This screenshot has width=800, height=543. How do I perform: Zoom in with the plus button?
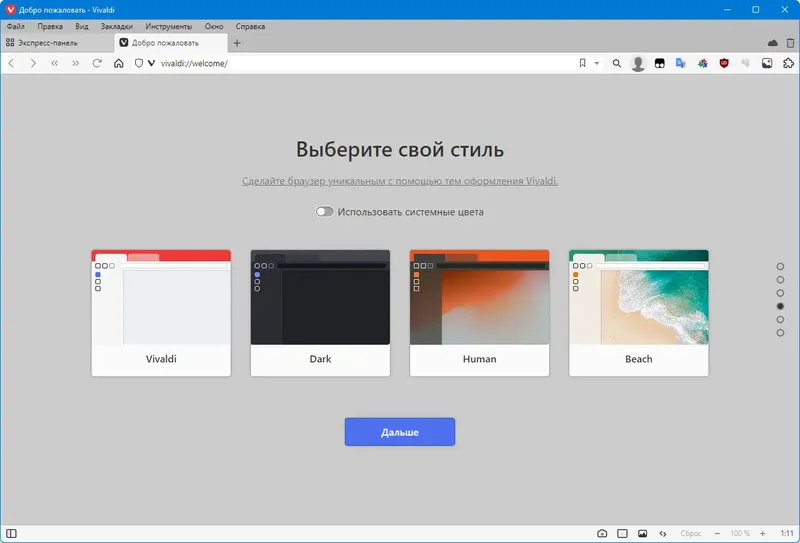(762, 533)
